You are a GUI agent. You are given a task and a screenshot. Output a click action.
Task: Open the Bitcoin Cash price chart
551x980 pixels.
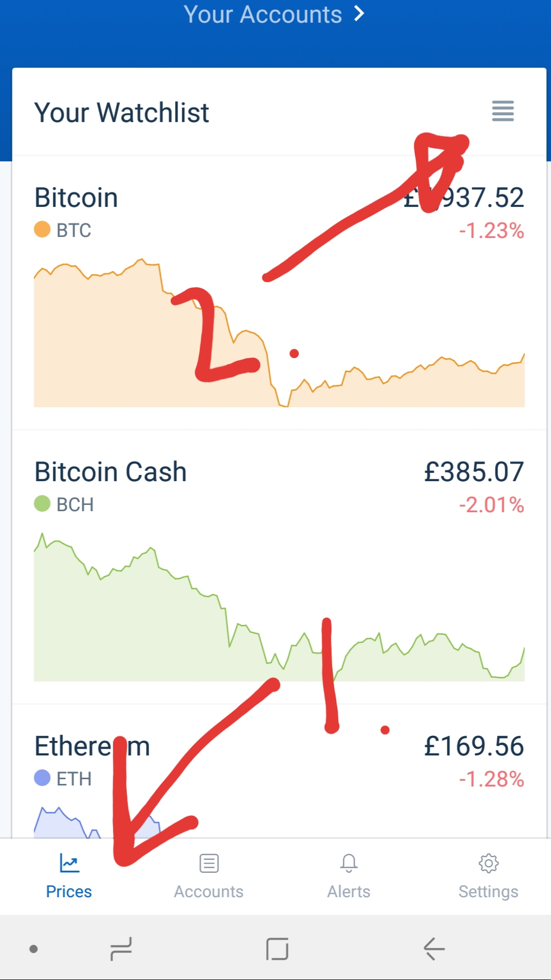tap(279, 607)
